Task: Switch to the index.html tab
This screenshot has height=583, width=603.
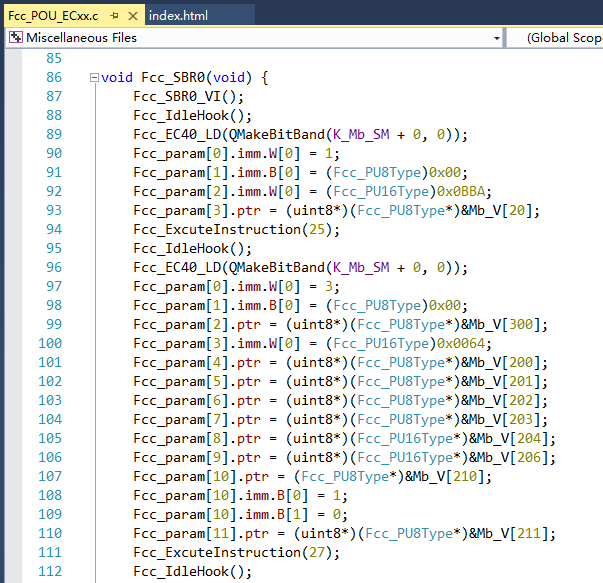Action: click(178, 16)
